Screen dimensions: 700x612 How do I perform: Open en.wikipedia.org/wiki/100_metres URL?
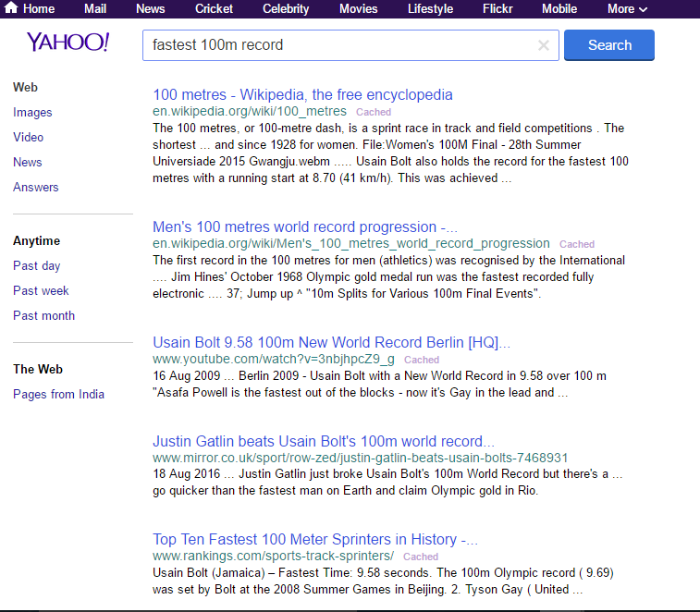(250, 111)
